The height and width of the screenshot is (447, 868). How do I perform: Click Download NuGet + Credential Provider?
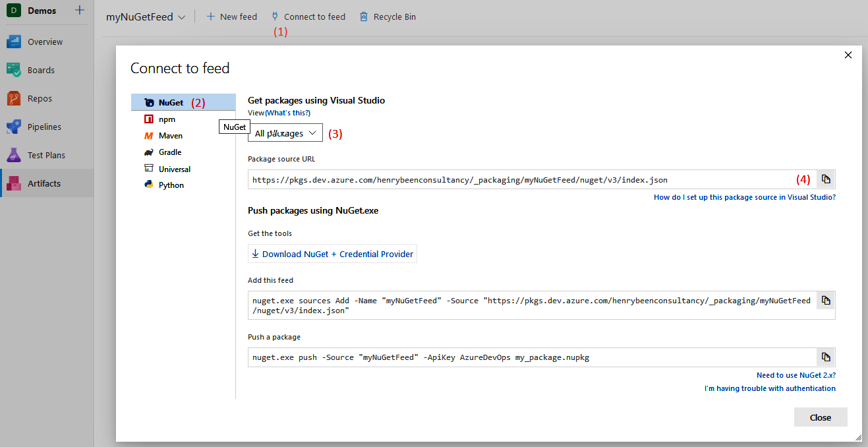click(332, 254)
